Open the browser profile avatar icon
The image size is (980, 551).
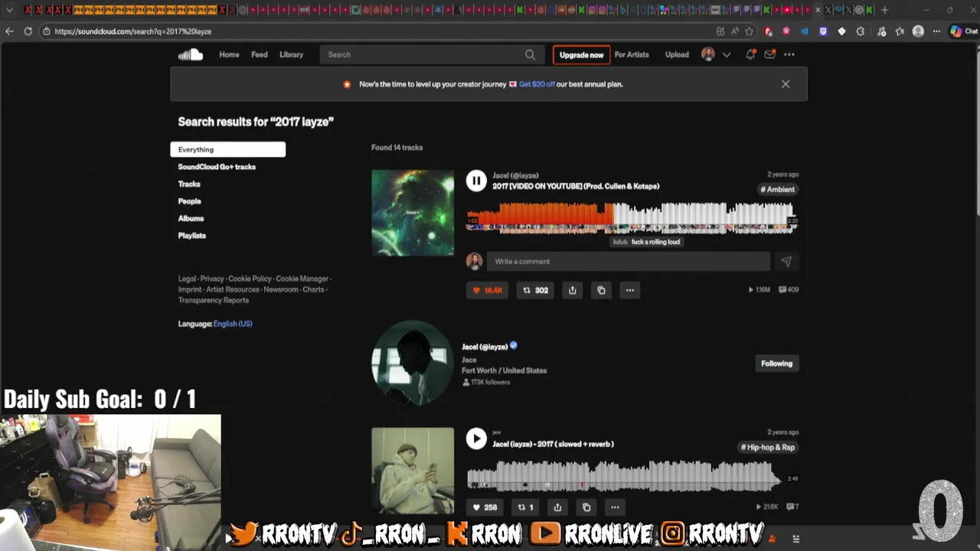pyautogui.click(x=918, y=31)
